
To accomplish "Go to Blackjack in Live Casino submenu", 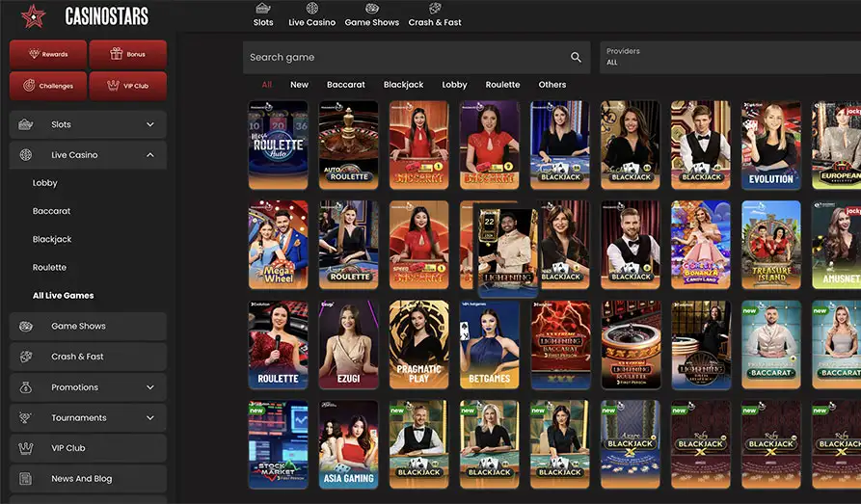I will 52,239.
